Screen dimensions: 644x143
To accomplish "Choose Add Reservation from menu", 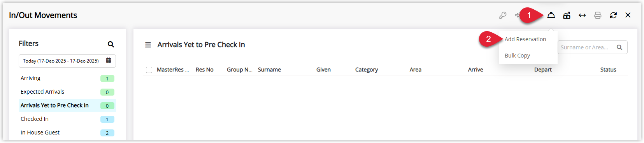I will (525, 39).
